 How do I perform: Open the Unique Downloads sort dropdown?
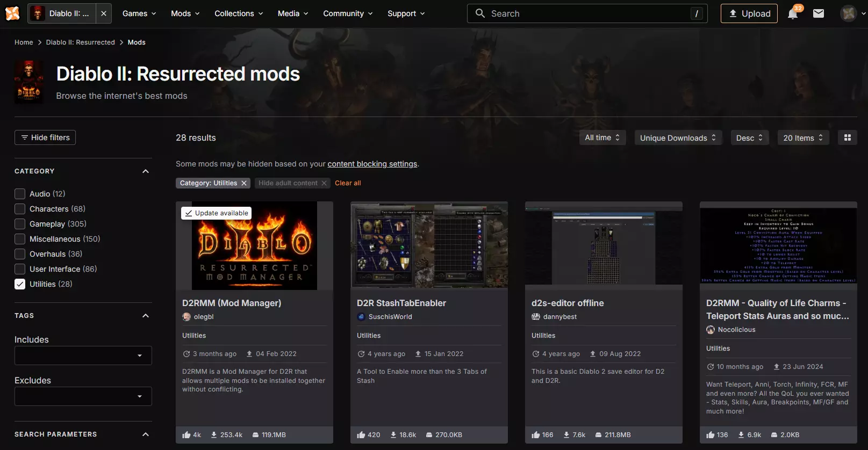click(x=678, y=138)
